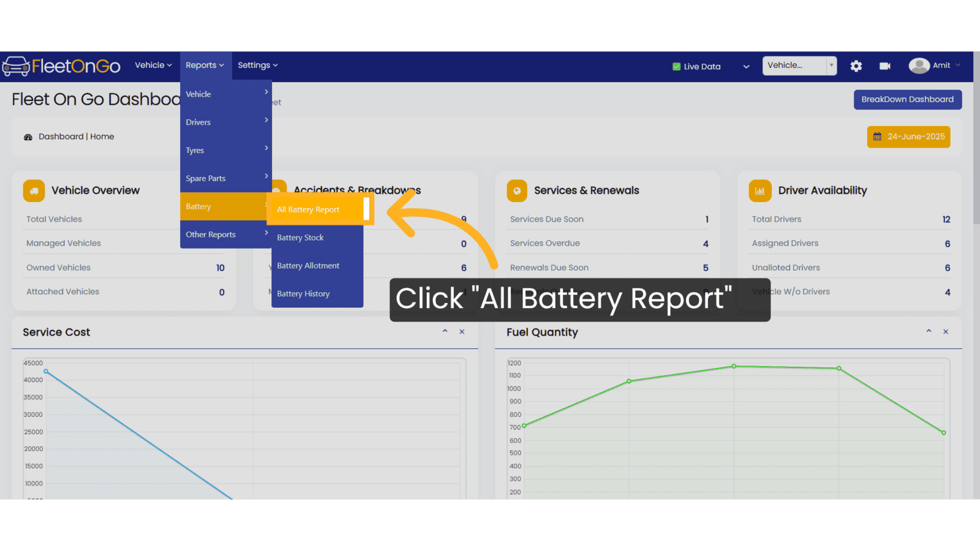Click the dashboard breadcrumb icon
The width and height of the screenshot is (980, 551).
click(28, 137)
